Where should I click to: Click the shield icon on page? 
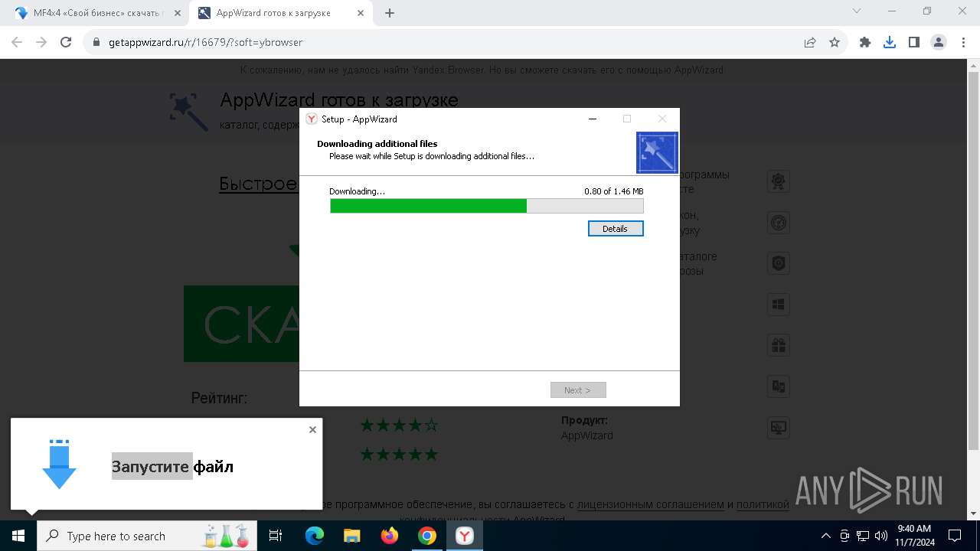tap(779, 263)
